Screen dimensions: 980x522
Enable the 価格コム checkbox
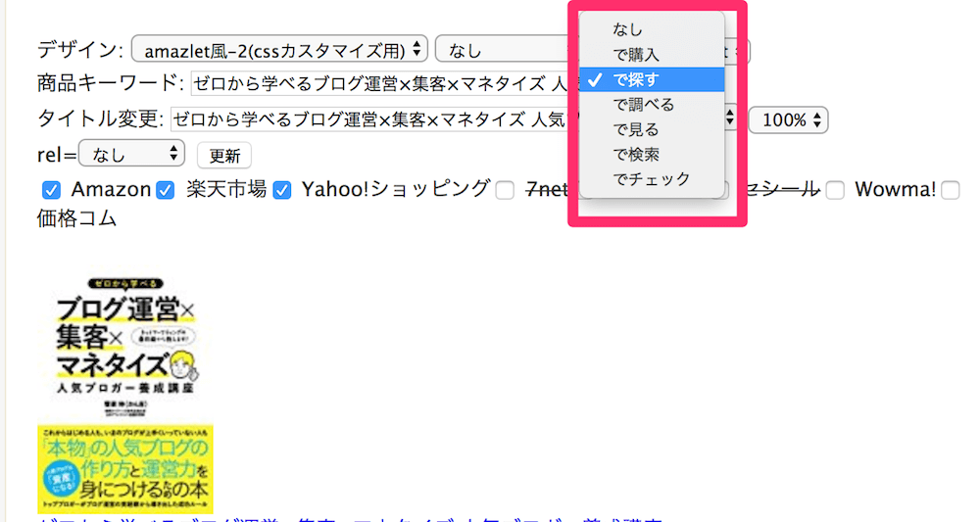[950, 190]
